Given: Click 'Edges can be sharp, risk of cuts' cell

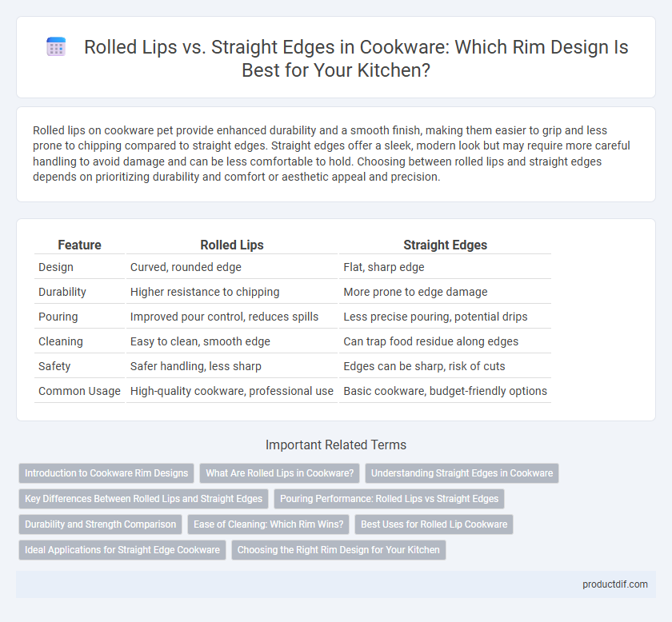Looking at the screenshot, I should [445, 366].
